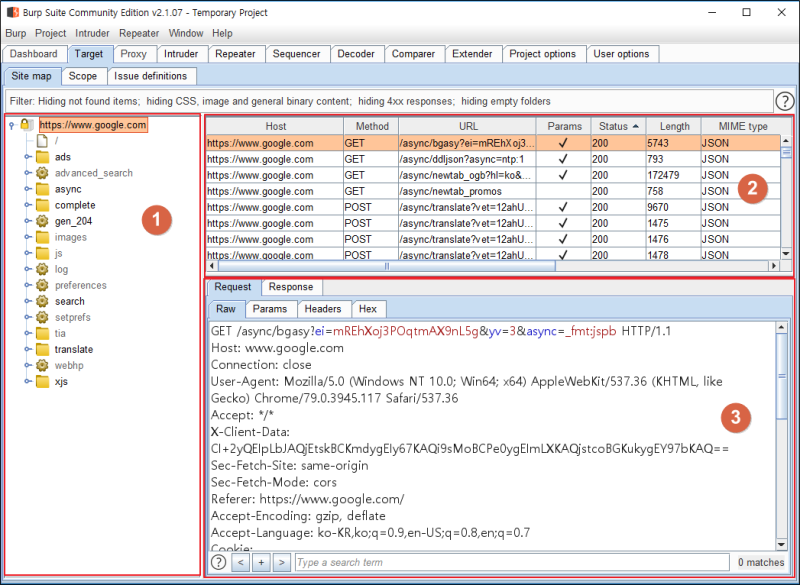The image size is (800, 585).
Task: Collapse the https://www.google.com tree node
Action: [x=11, y=125]
